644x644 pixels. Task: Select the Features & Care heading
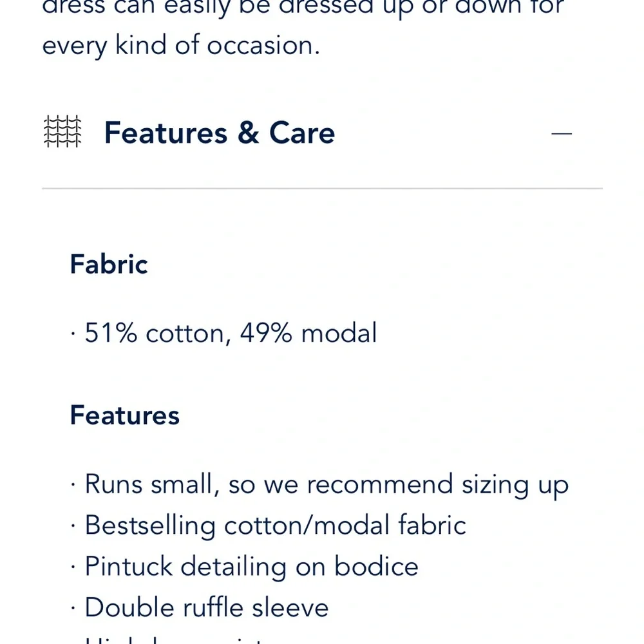tap(219, 133)
